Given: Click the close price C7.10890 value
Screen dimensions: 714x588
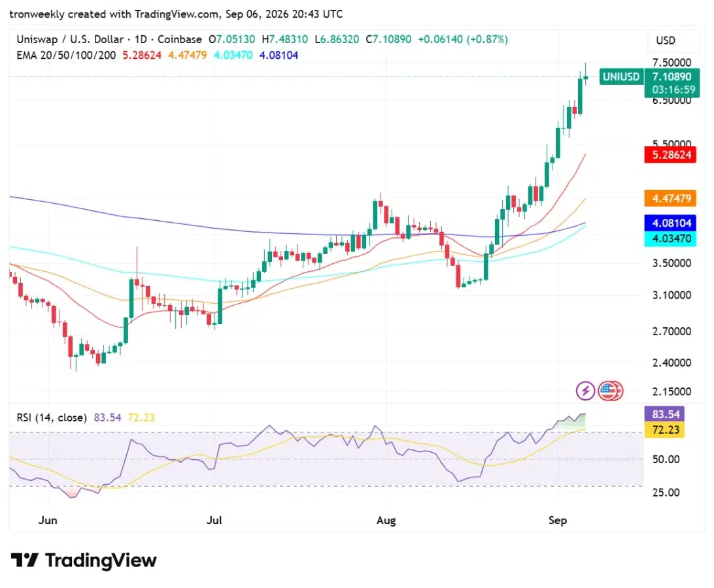Looking at the screenshot, I should tap(388, 40).
